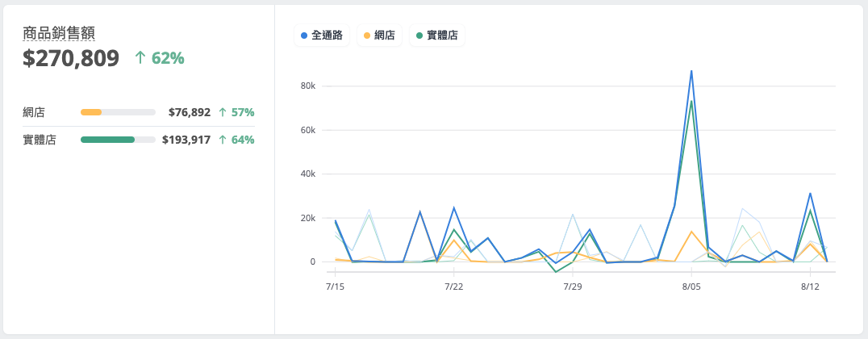Click the 7/22 date axis label

click(x=454, y=287)
